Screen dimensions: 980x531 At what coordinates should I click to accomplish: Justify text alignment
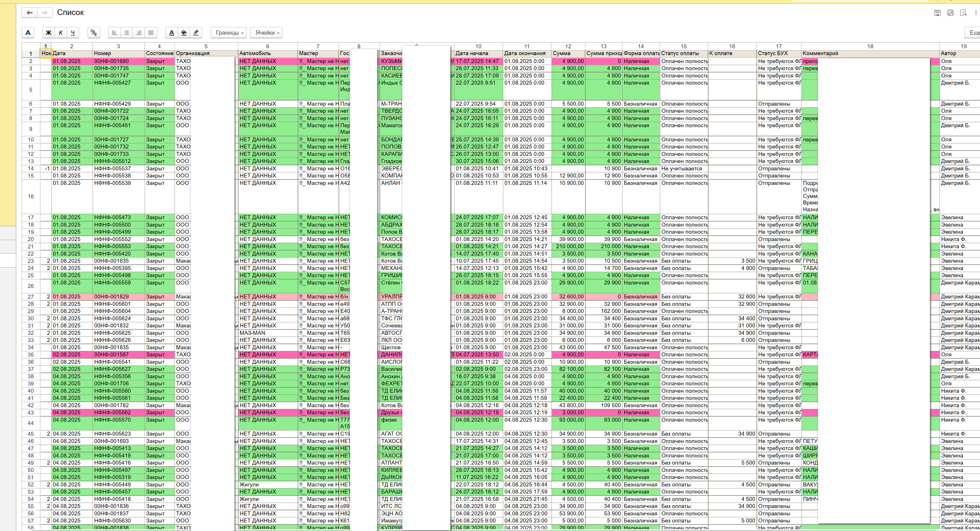[151, 33]
